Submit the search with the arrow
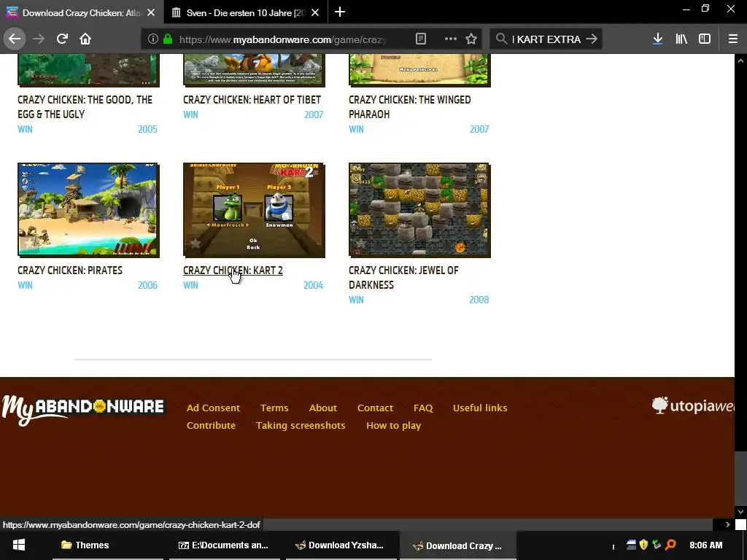747x560 pixels. 592,39
